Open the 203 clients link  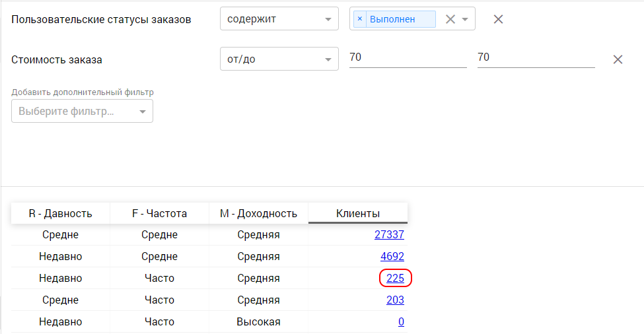[x=395, y=300]
